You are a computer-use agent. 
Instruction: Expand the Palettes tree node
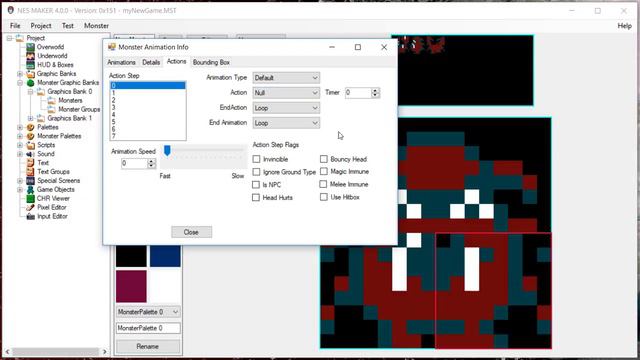click(x=20, y=127)
